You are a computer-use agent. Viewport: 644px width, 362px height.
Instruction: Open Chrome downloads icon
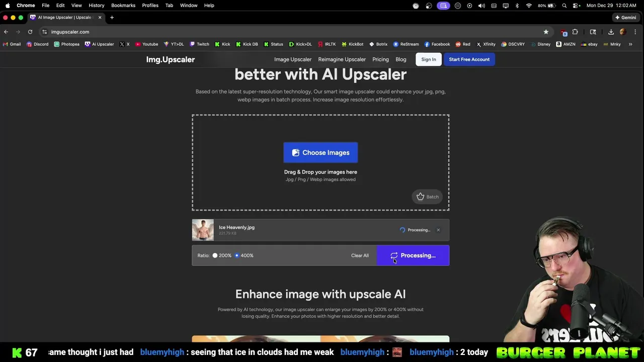(611, 32)
